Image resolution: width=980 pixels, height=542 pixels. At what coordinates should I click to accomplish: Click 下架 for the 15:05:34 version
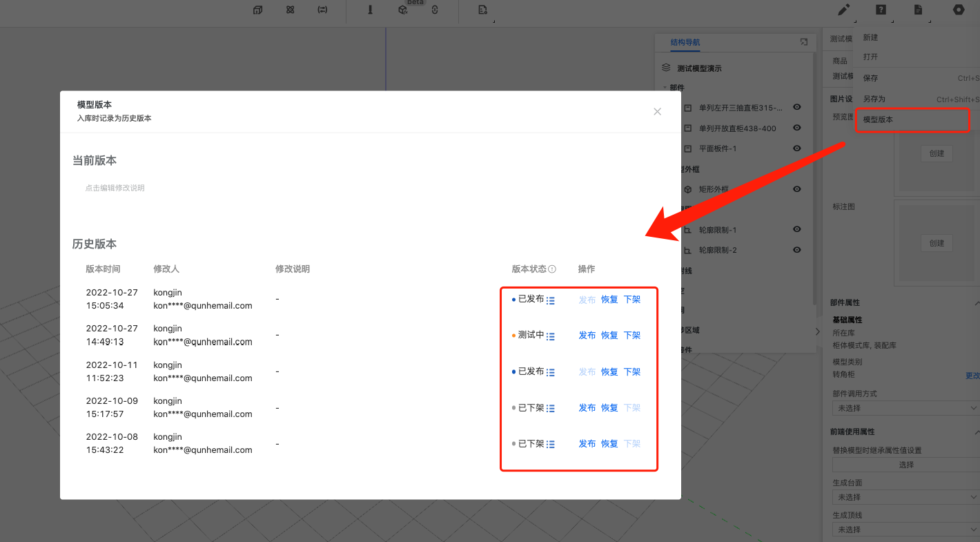click(632, 300)
